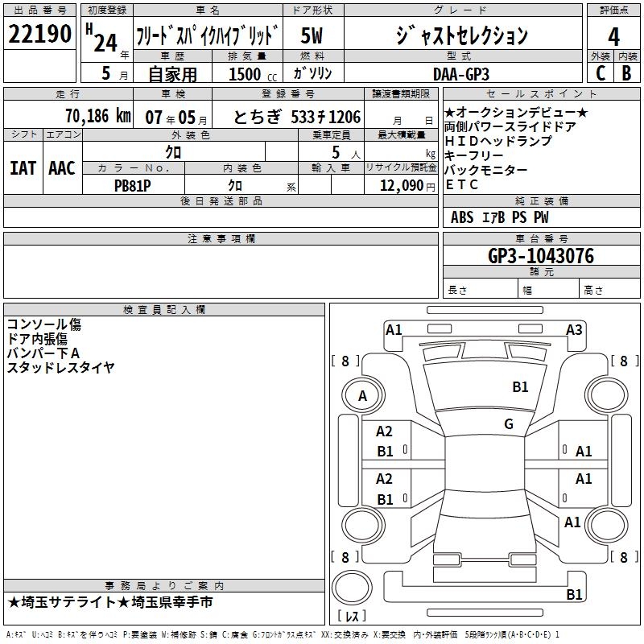Select the registration とちぎ 533チ1206
This screenshot has width=644, height=644.
click(x=297, y=117)
